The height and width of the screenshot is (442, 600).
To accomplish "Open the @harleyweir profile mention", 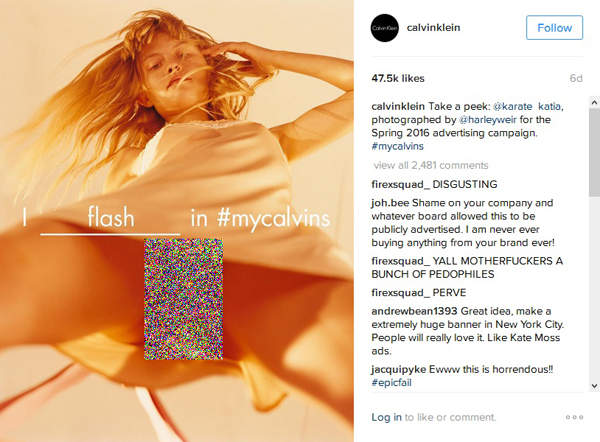I will [488, 120].
